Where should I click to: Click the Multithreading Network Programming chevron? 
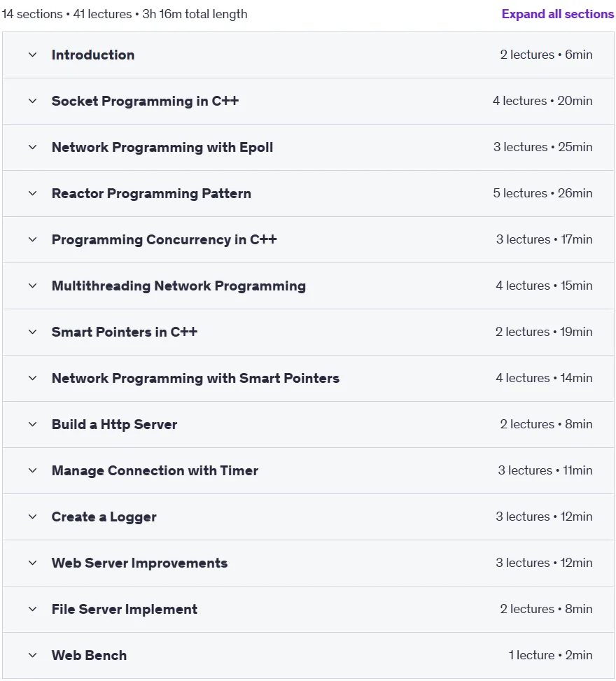(x=33, y=286)
